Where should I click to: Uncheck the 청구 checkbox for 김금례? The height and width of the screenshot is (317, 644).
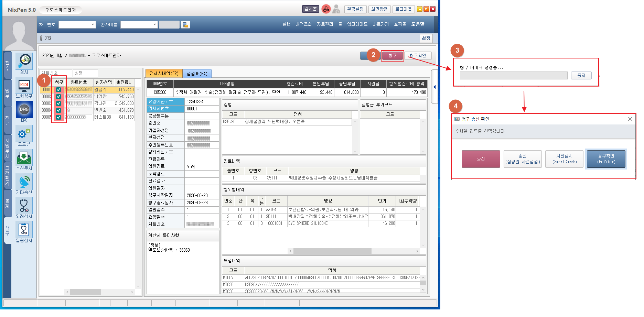[x=58, y=90]
